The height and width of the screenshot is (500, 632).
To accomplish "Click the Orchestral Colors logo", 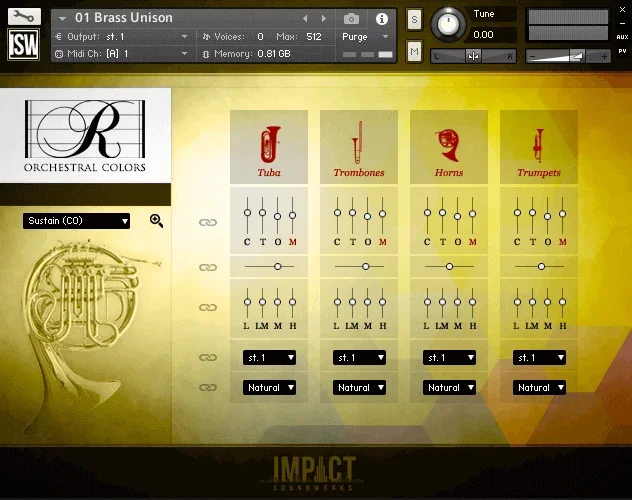I will pos(85,136).
